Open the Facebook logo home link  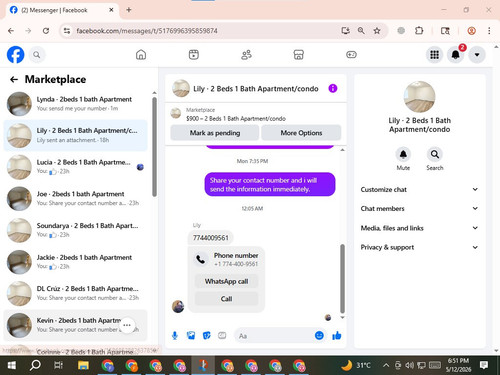[x=16, y=55]
